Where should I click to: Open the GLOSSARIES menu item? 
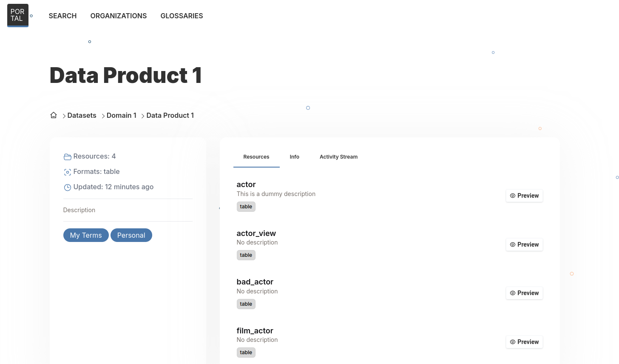point(182,16)
